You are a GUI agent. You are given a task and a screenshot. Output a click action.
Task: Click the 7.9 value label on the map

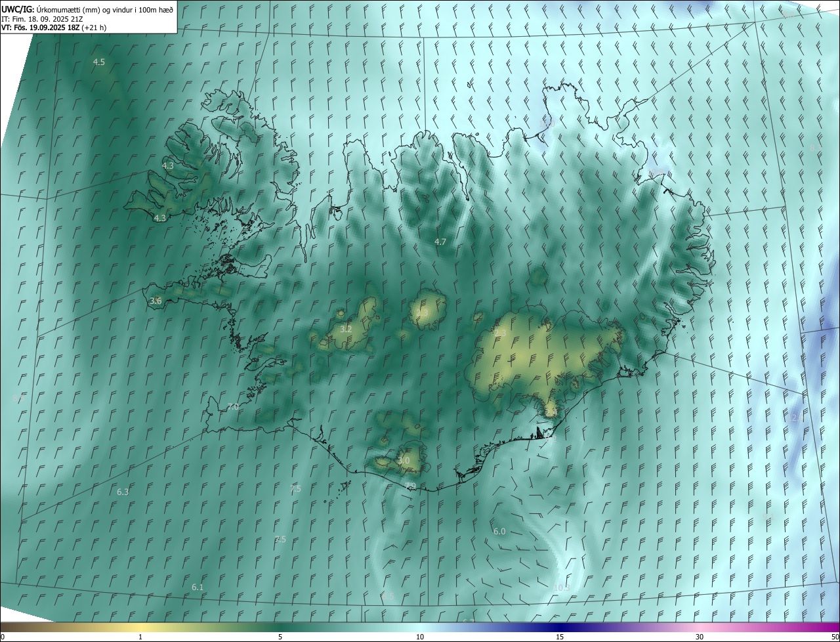tap(410, 486)
